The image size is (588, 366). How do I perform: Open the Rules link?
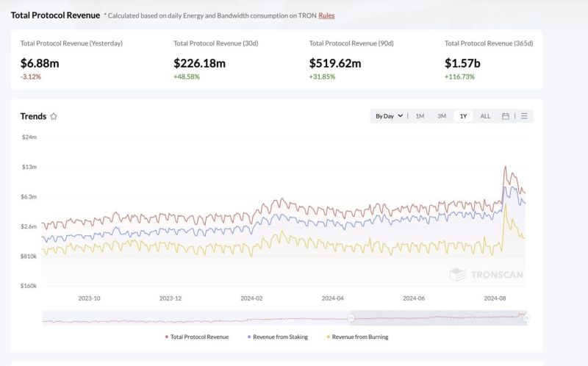point(326,15)
